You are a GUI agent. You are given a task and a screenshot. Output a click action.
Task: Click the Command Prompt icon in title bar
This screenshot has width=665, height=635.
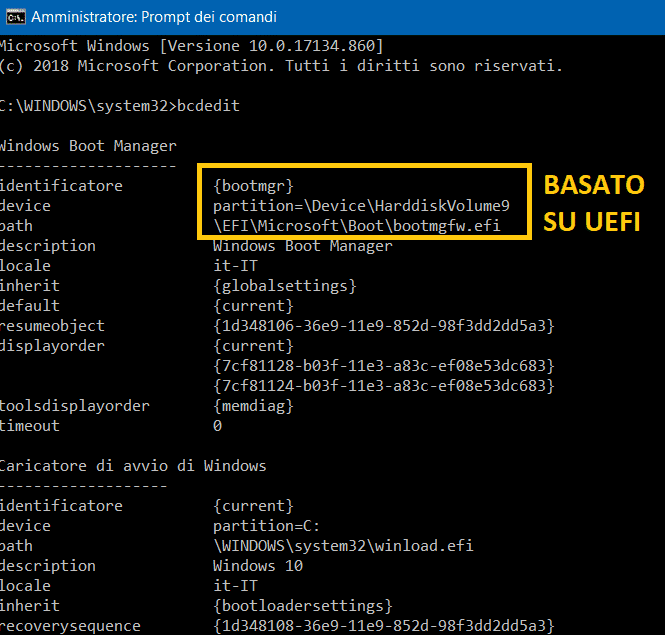[13, 17]
